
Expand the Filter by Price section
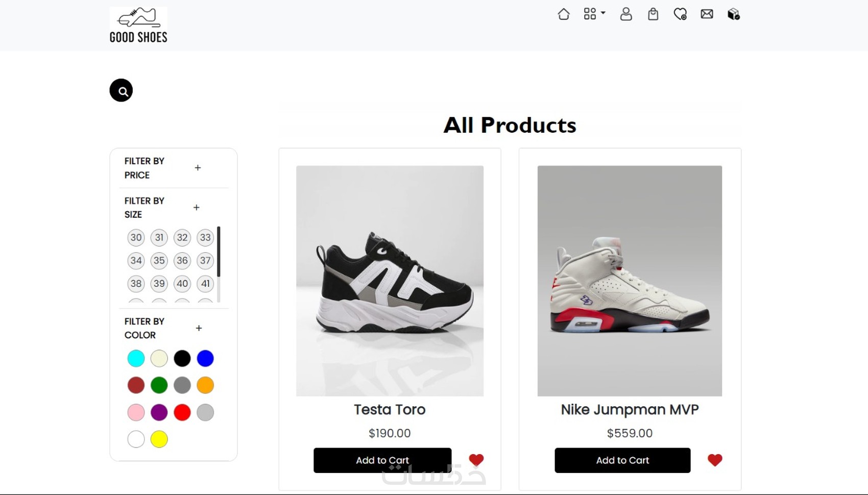tap(198, 168)
